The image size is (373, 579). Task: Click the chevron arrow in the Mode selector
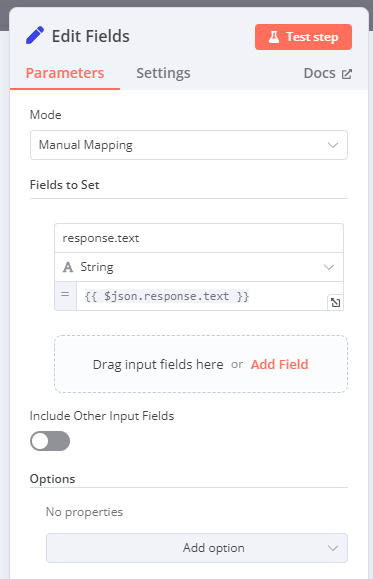[x=333, y=145]
